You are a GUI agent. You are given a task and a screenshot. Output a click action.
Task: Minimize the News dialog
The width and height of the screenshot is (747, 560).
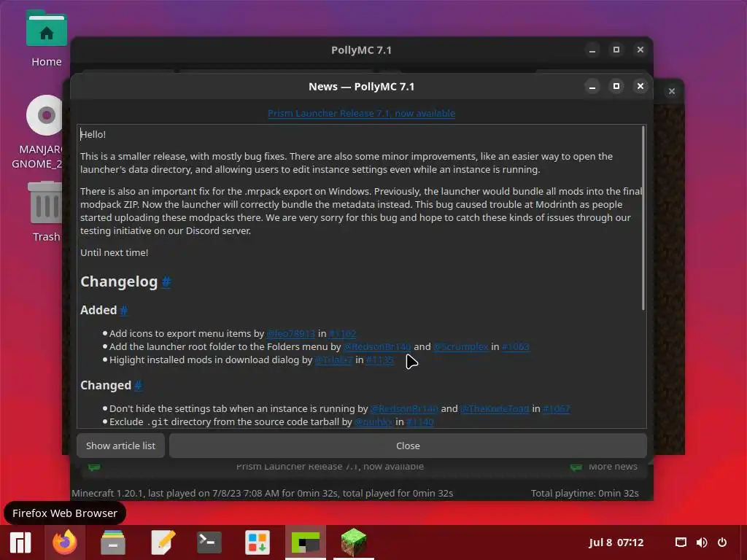click(x=592, y=87)
